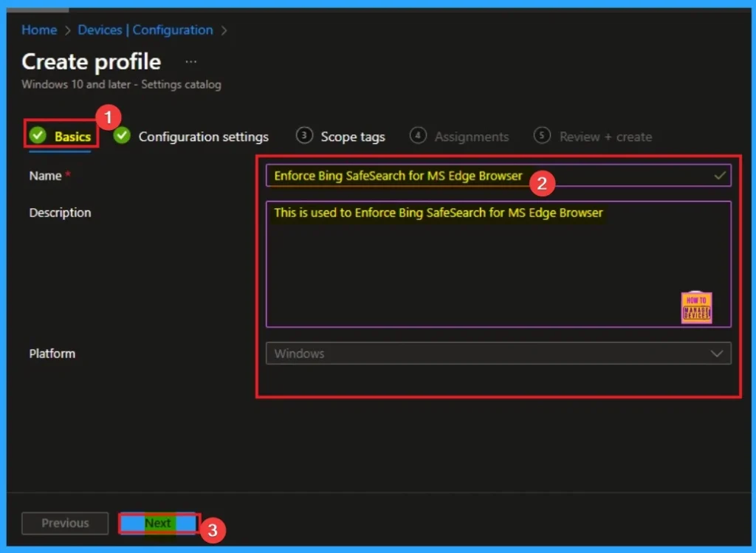This screenshot has height=553, width=756.
Task: Open the ellipsis menu beside Create profile
Action: click(191, 62)
